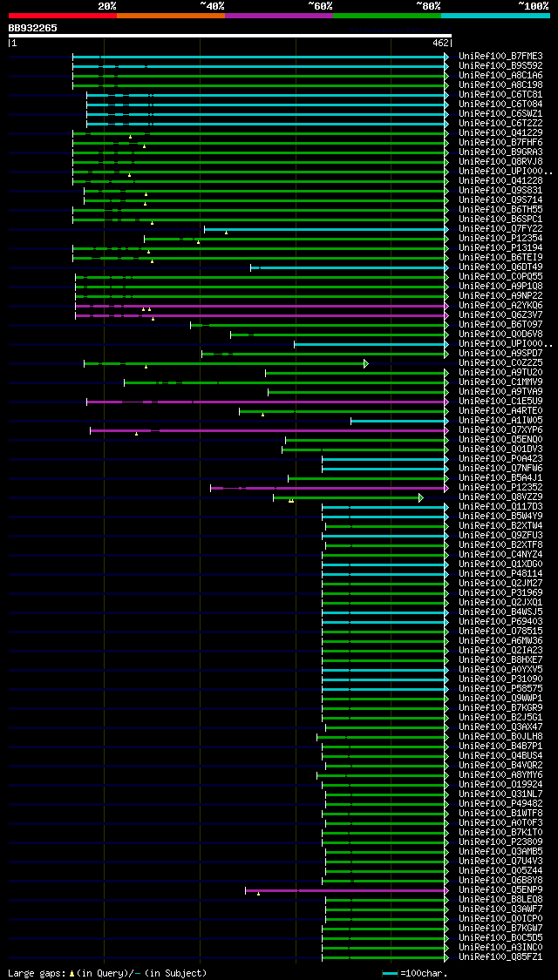
Task: Select the UniRef100_A9TU20 label
Action: coord(500,373)
